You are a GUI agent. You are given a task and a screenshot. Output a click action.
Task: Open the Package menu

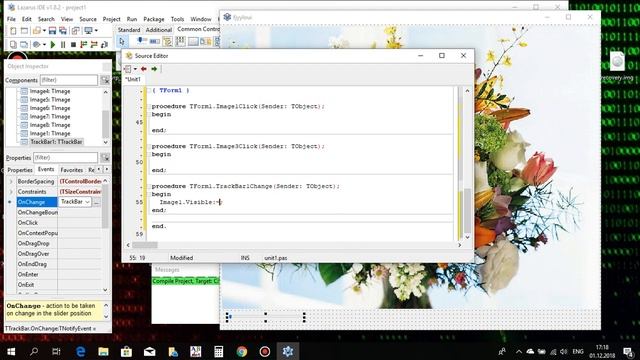point(154,19)
